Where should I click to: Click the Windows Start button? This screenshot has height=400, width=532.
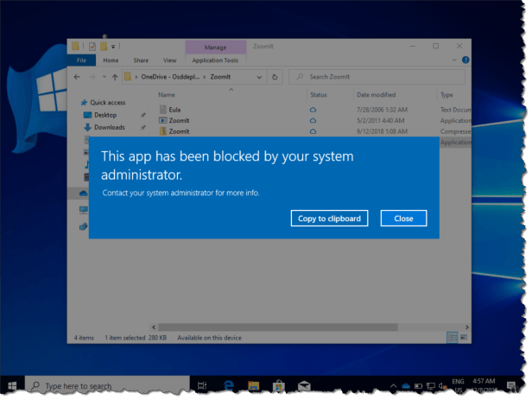point(13,385)
